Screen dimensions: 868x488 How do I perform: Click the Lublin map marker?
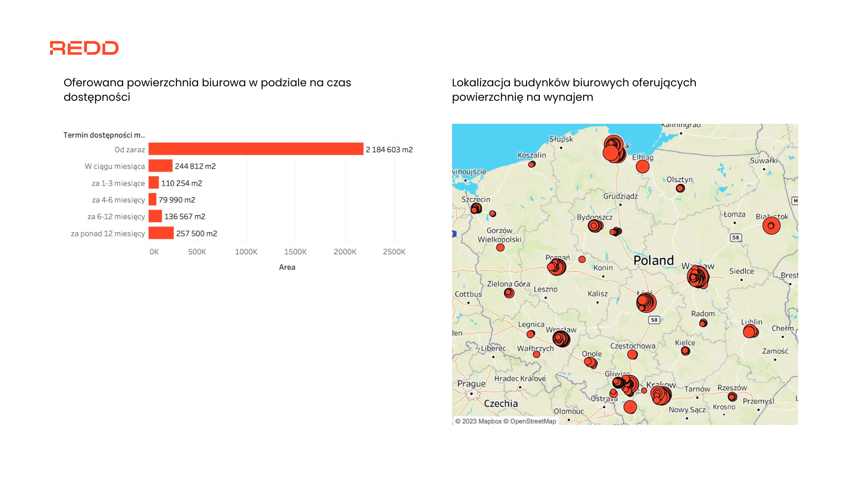click(750, 331)
